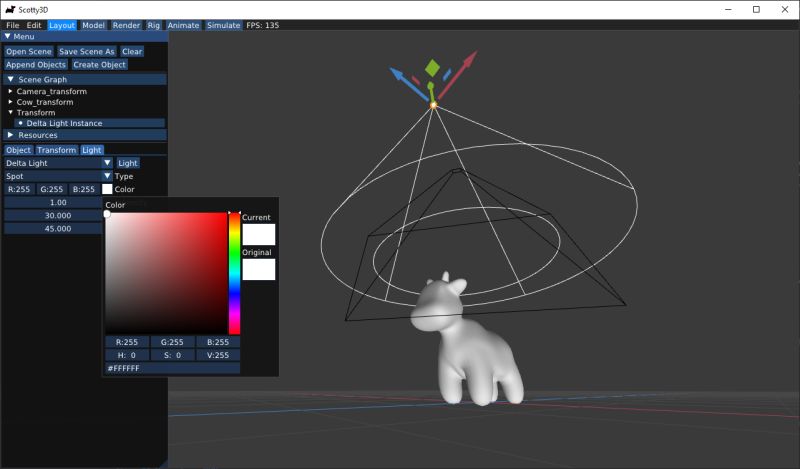The height and width of the screenshot is (469, 800).
Task: Click the green translate gizmo diamond
Action: [x=433, y=68]
